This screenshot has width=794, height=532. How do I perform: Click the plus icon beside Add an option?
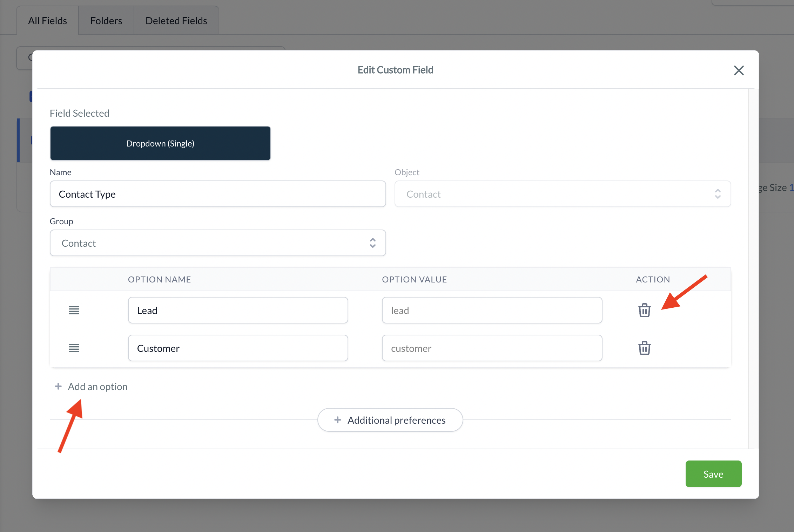[58, 386]
